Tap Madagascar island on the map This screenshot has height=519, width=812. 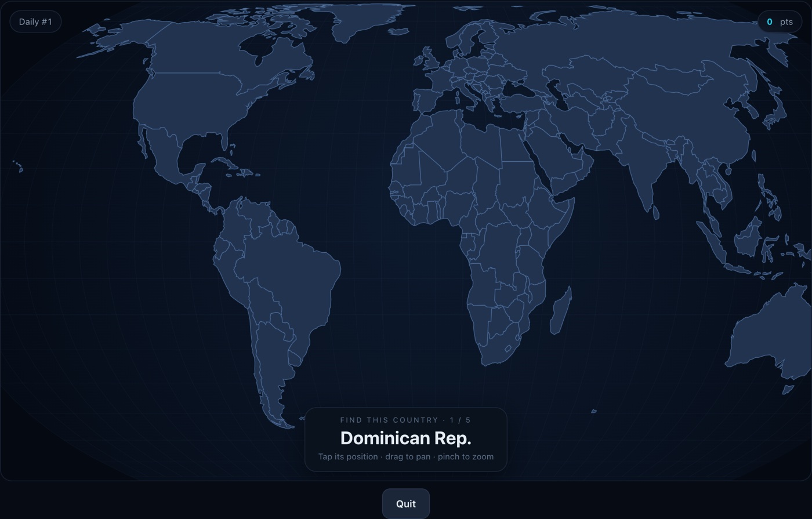tap(560, 311)
